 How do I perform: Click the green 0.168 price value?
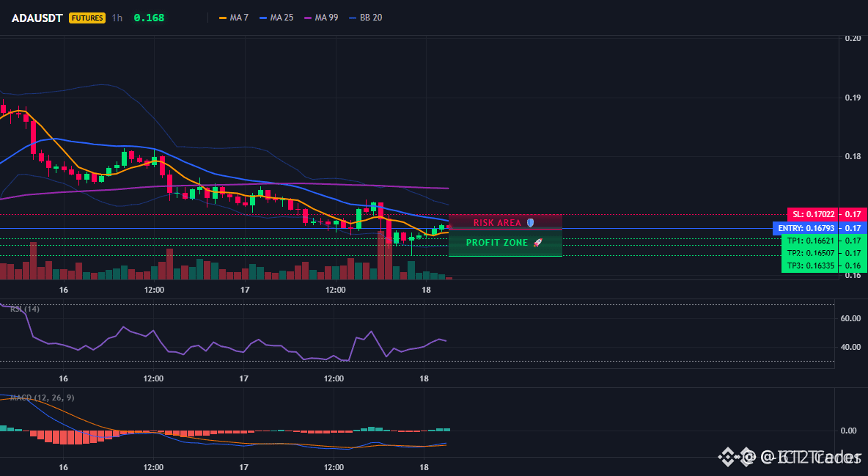[x=149, y=18]
